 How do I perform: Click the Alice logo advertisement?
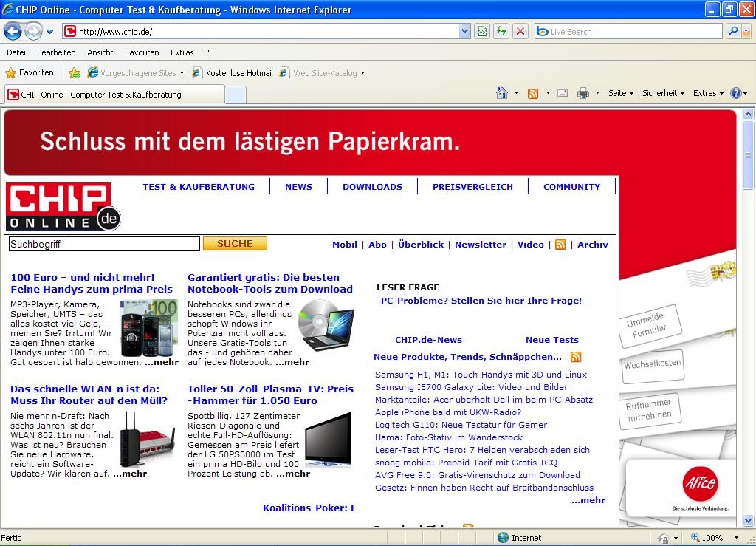(x=700, y=483)
